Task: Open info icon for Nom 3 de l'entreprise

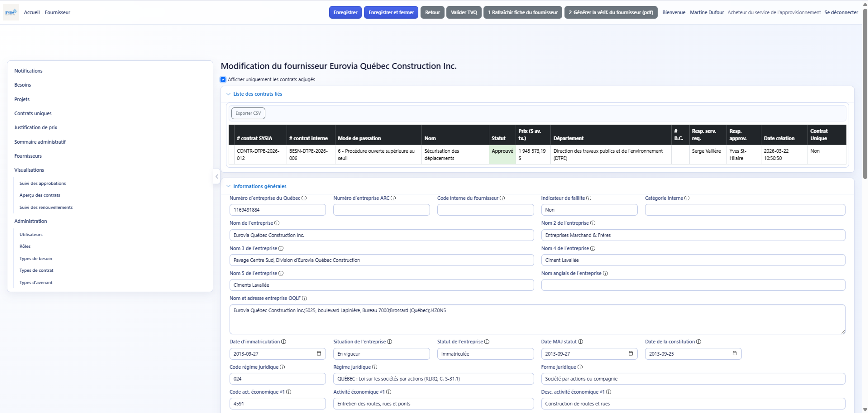Action: [281, 249]
